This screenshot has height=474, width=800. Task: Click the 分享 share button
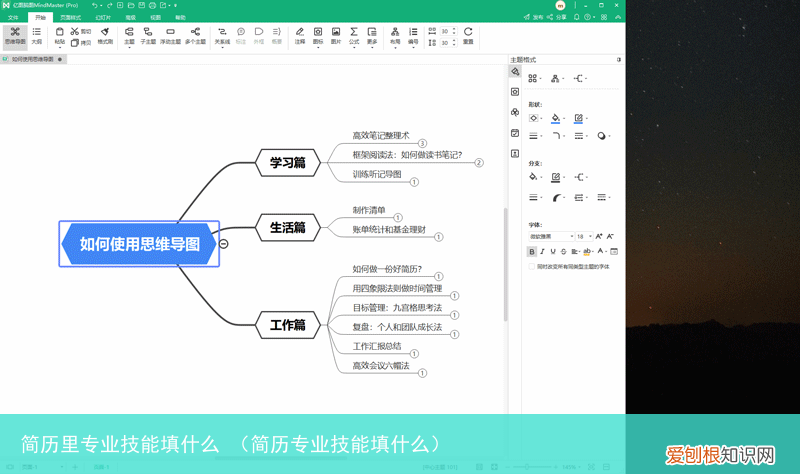pyautogui.click(x=557, y=17)
